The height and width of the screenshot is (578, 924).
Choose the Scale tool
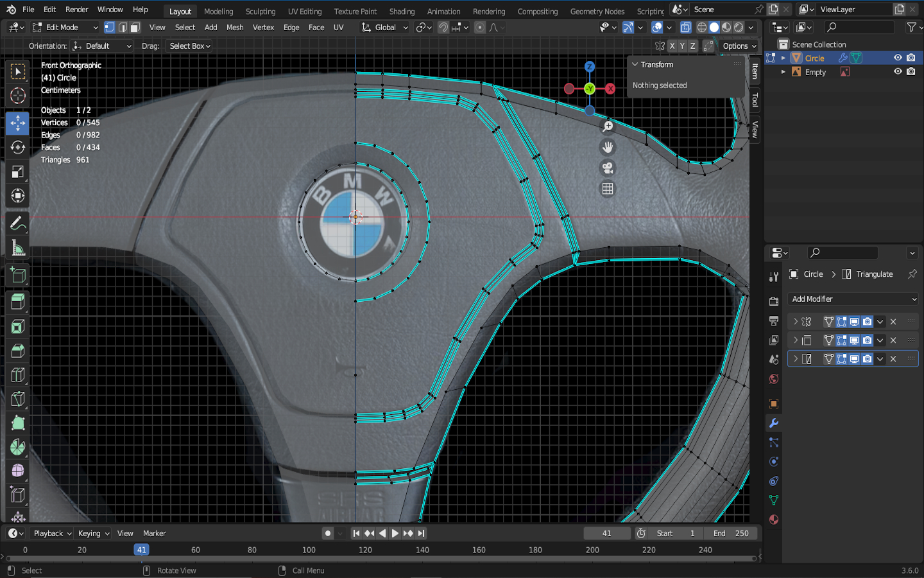17,171
